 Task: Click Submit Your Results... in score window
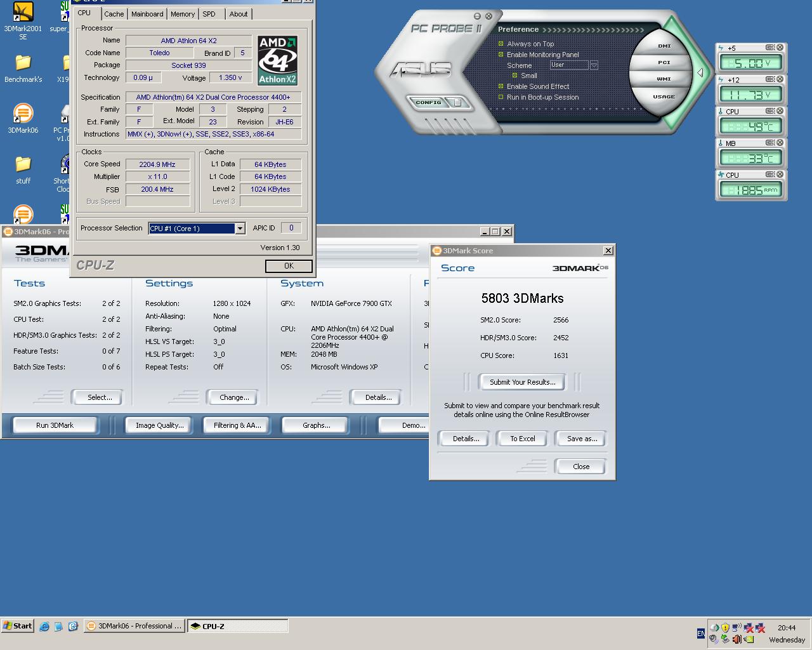(523, 382)
